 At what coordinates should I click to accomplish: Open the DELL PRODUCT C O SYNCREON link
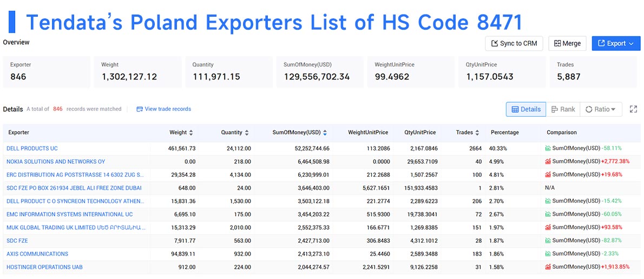click(x=76, y=201)
